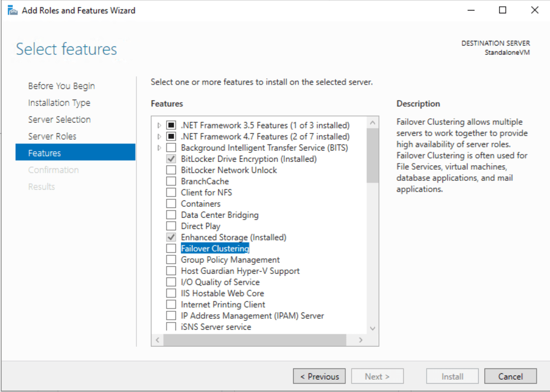Check the Failover Clustering checkbox
Image resolution: width=550 pixels, height=392 pixels.
tap(171, 249)
